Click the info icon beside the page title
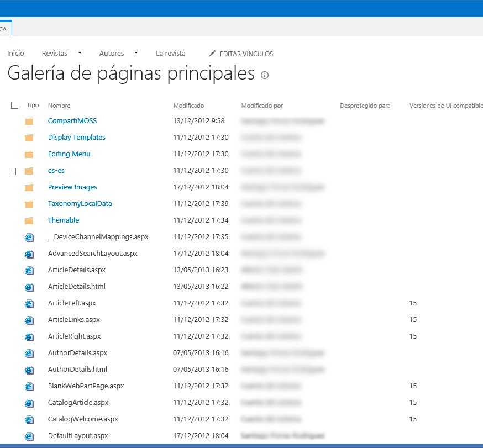 [x=265, y=75]
